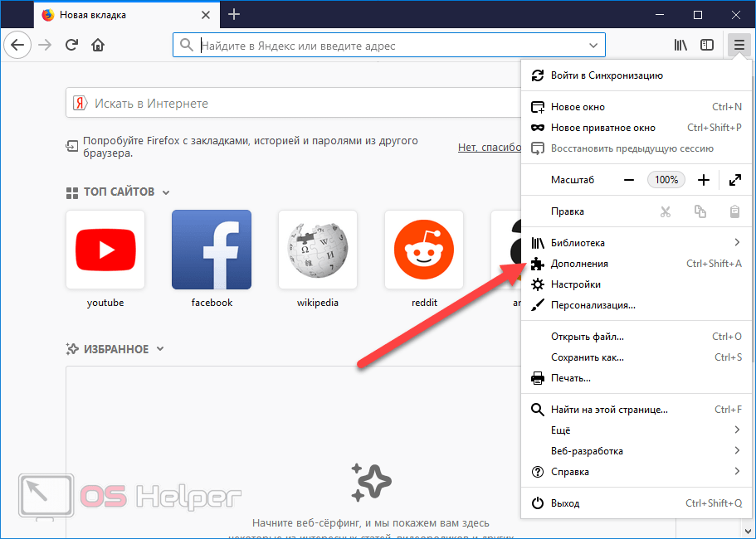Select Настройки menu entry
Viewport: 756px width, 539px height.
[x=575, y=284]
